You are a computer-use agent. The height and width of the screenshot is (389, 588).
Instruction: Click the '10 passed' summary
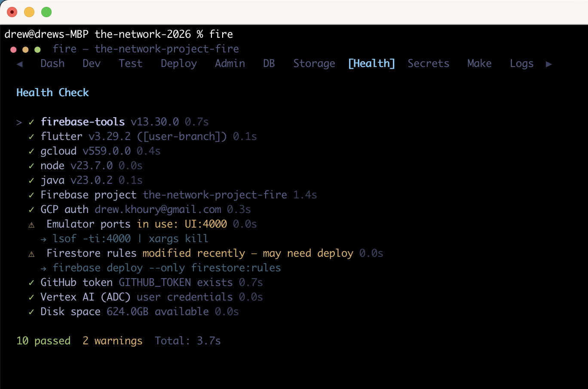[x=43, y=341]
